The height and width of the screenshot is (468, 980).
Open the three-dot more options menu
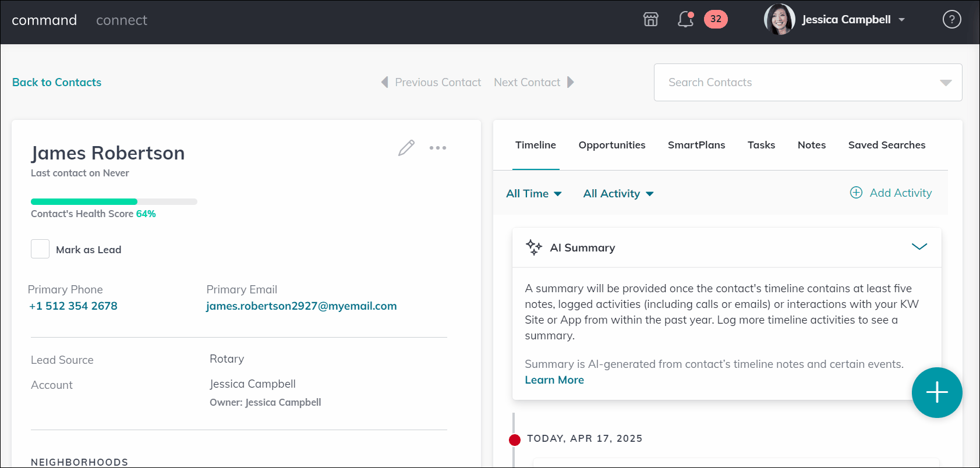(438, 148)
